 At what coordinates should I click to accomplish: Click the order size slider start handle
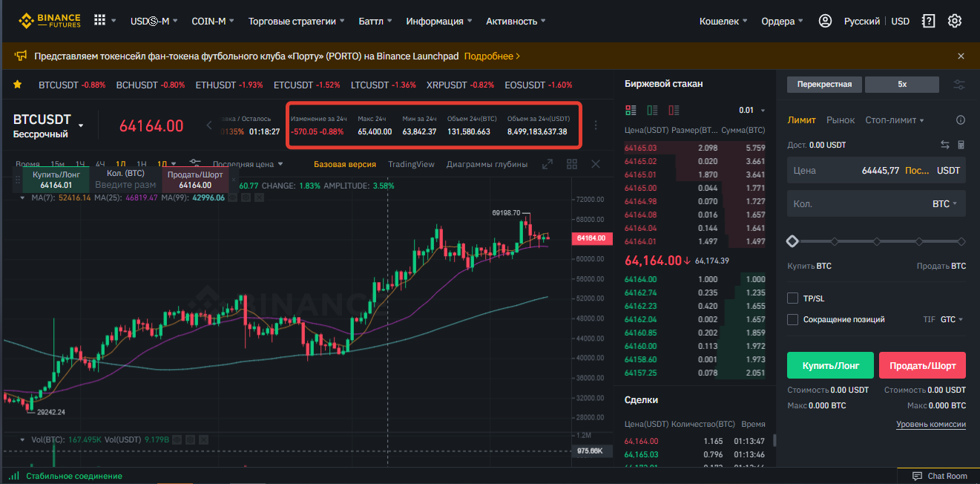coord(792,241)
